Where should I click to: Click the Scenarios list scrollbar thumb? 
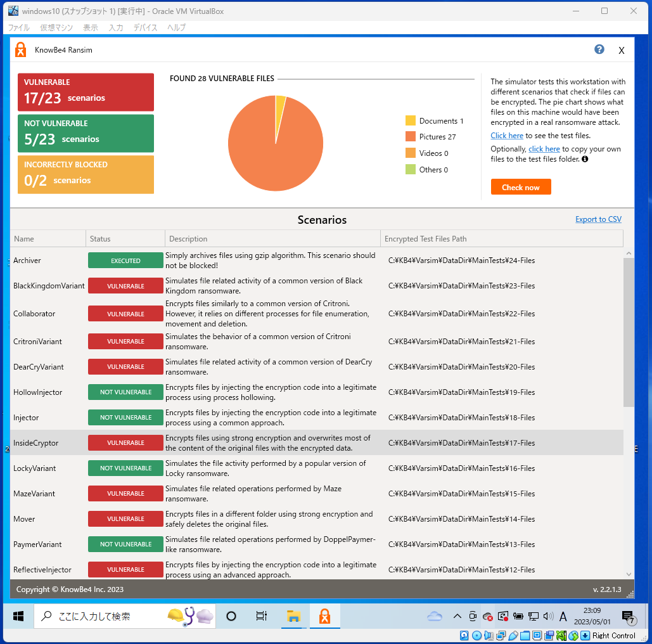click(x=629, y=332)
